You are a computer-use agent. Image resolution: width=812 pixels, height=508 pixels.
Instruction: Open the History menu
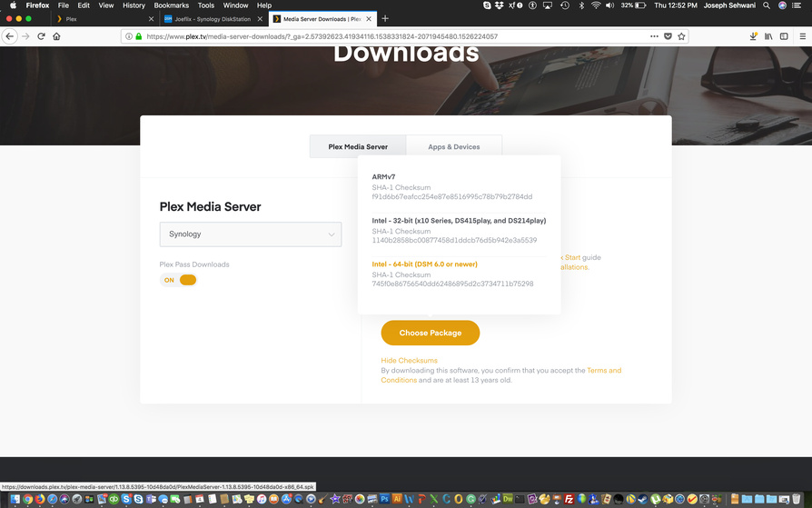click(x=134, y=5)
